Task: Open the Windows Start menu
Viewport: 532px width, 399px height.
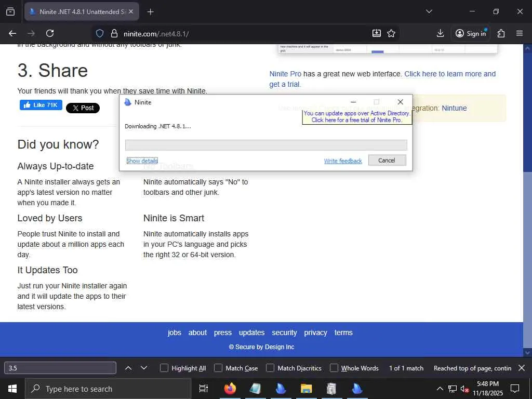Action: click(x=12, y=389)
